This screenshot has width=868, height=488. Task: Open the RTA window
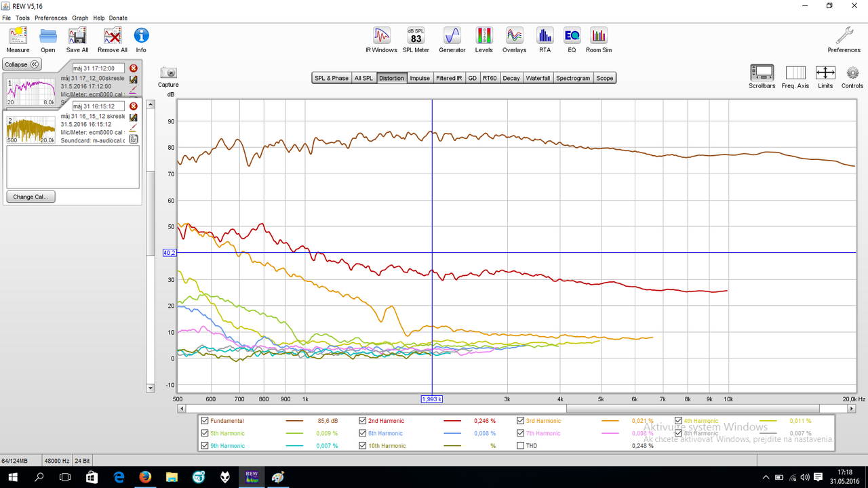tap(545, 40)
